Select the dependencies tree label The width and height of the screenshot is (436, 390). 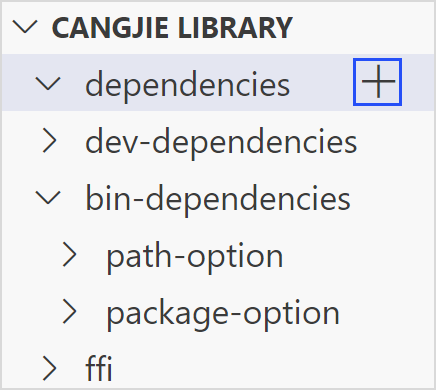click(188, 86)
